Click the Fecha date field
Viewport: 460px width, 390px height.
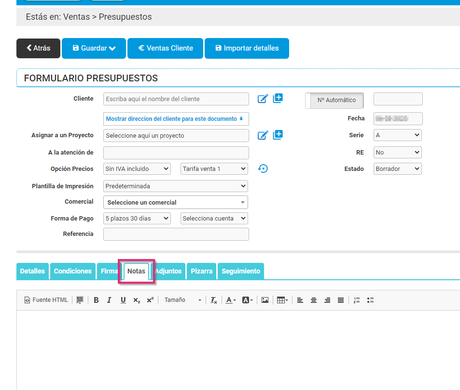pyautogui.click(x=398, y=119)
